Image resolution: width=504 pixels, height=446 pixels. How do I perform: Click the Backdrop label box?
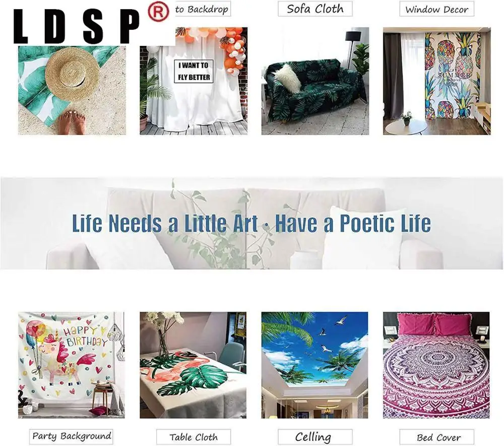tap(203, 9)
